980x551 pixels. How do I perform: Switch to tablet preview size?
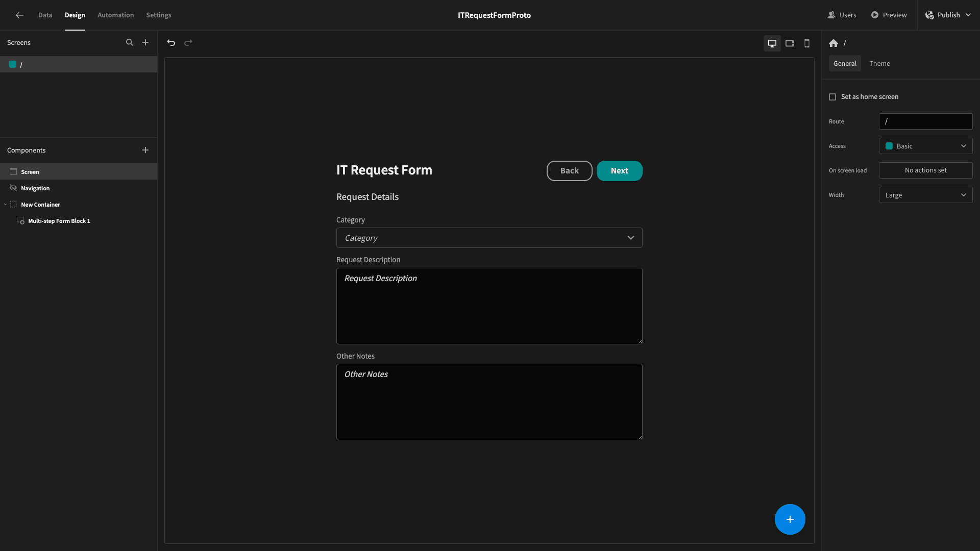tap(790, 43)
